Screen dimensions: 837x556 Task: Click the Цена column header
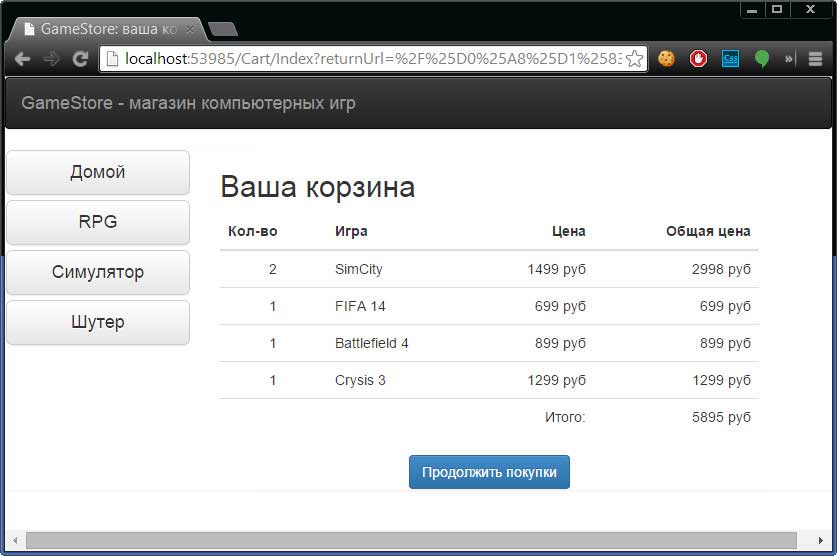pyautogui.click(x=568, y=232)
